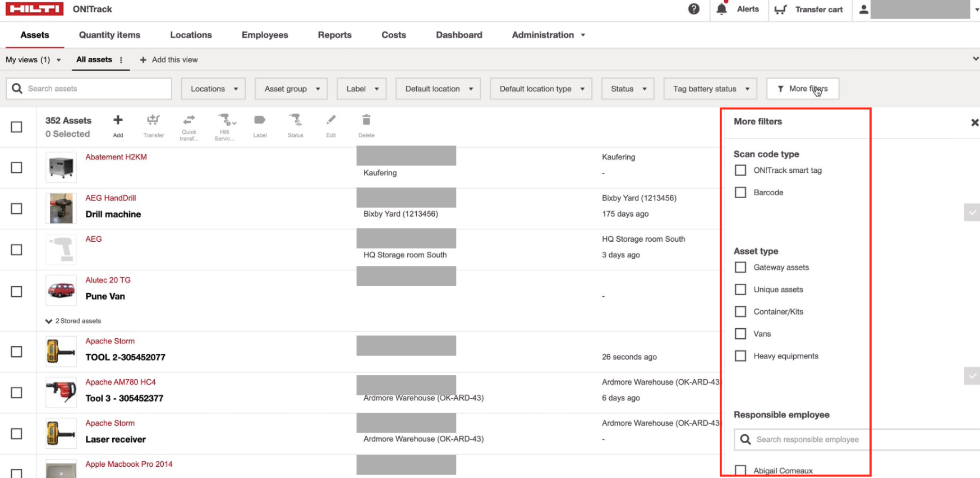Open the Abatement H2KM asset link
Viewport: 980px width, 478px height.
(116, 157)
